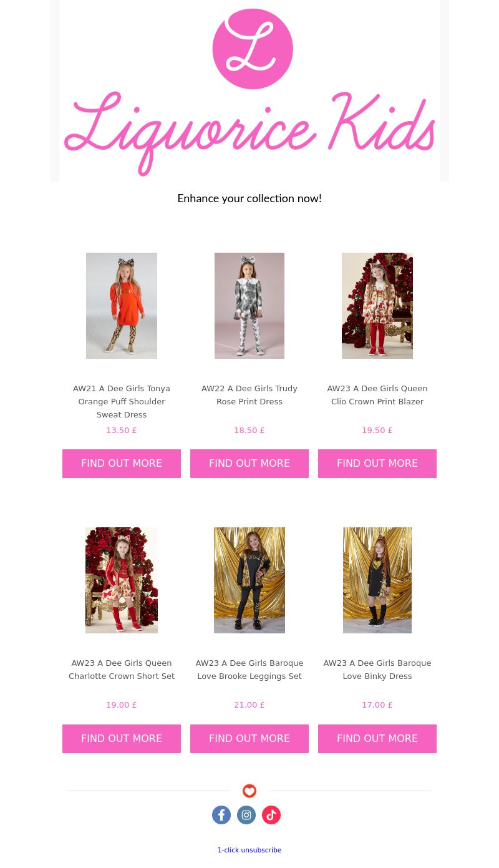The image size is (499, 868).
Task: Click the Liquorice Kids logo banner
Action: click(249, 90)
